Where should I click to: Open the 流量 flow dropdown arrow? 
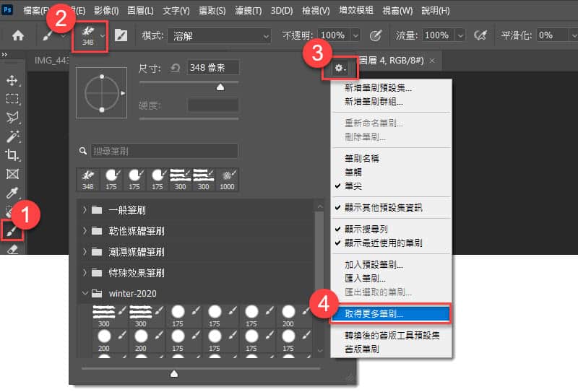point(460,36)
